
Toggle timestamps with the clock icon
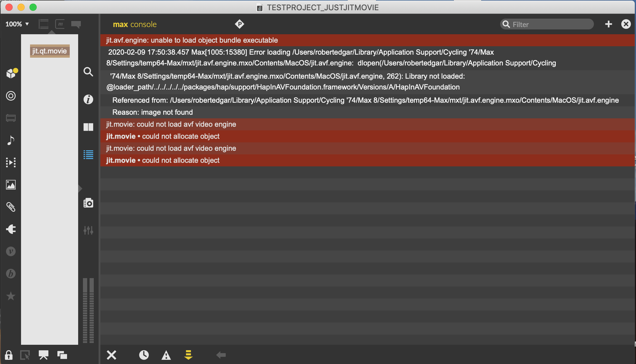coord(144,355)
